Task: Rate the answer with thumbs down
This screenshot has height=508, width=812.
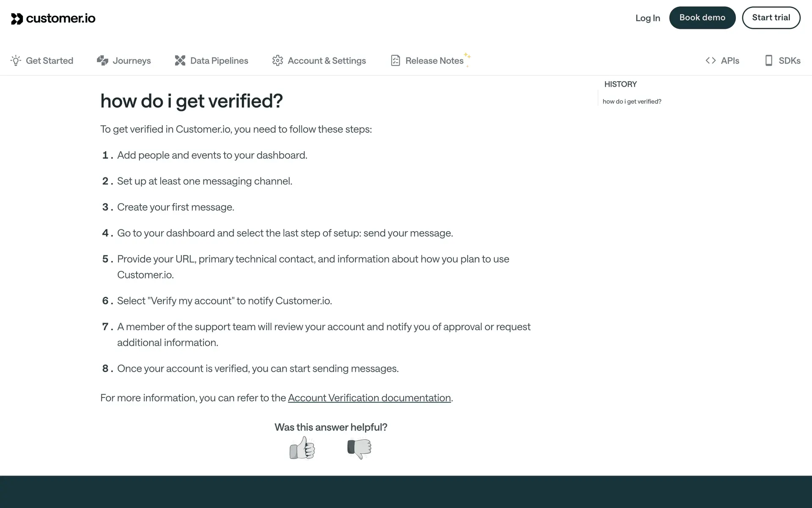Action: 359,448
